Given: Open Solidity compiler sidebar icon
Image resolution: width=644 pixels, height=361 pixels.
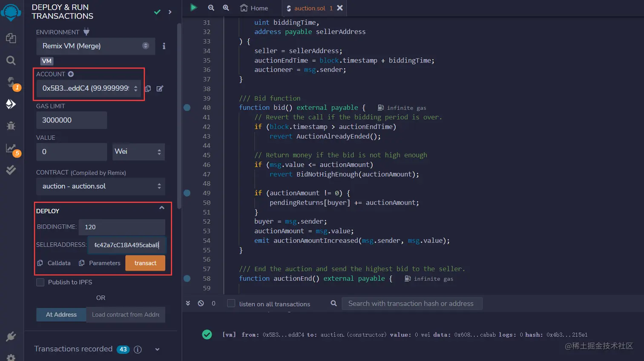Looking at the screenshot, I should (11, 82).
